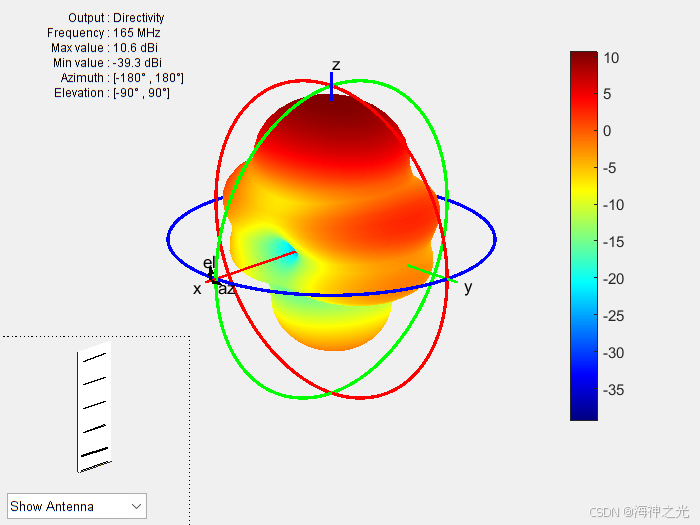This screenshot has height=525, width=700.
Task: Click the colorbar tick label -20
Action: (x=613, y=279)
